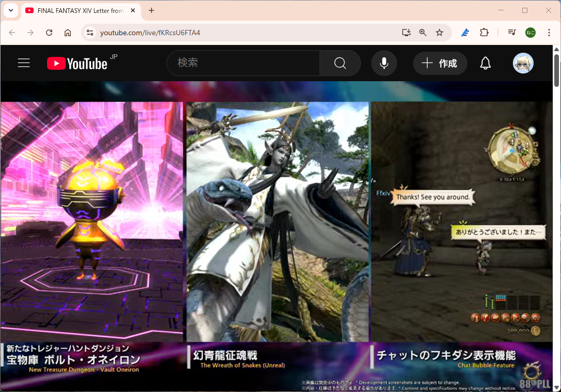Click the 'Chat Bubble Feature' caption text
561x392 pixels.
point(486,365)
